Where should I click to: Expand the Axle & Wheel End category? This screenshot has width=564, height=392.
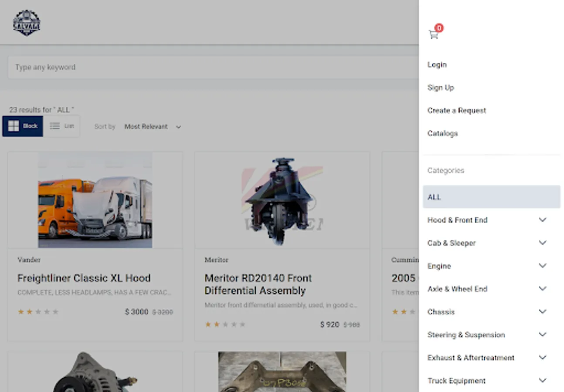pyautogui.click(x=542, y=289)
